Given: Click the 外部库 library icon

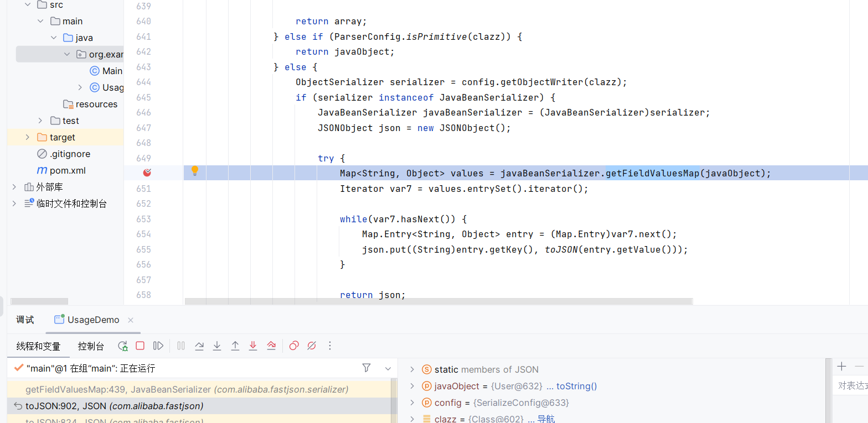Looking at the screenshot, I should 29,187.
